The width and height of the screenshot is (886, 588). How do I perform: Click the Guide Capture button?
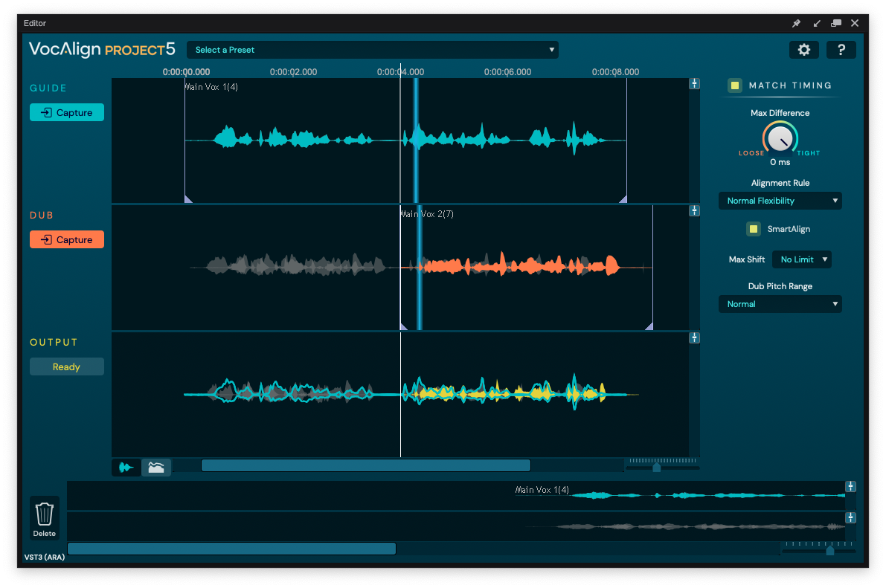(x=67, y=112)
